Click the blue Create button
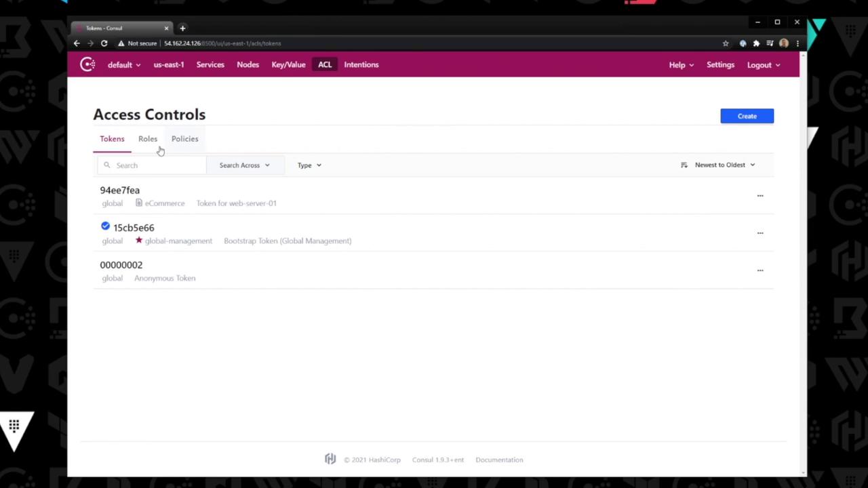The image size is (868, 488). [747, 116]
